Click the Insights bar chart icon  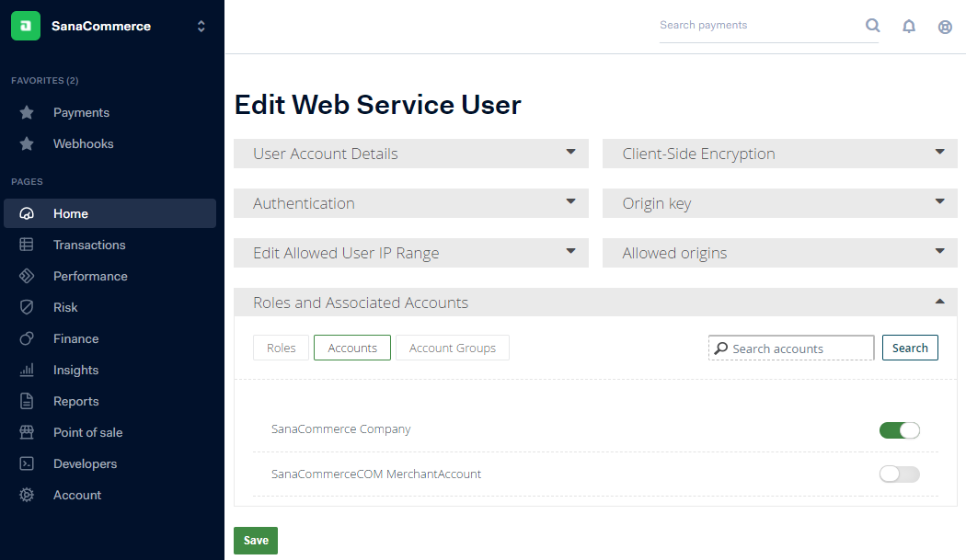[x=27, y=370]
